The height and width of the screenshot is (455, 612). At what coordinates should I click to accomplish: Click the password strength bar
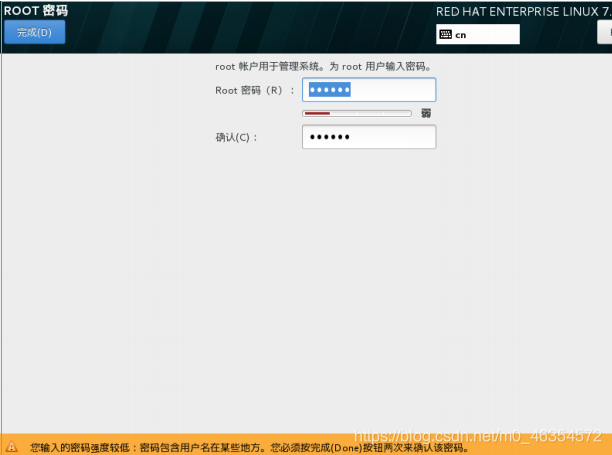tap(356, 113)
